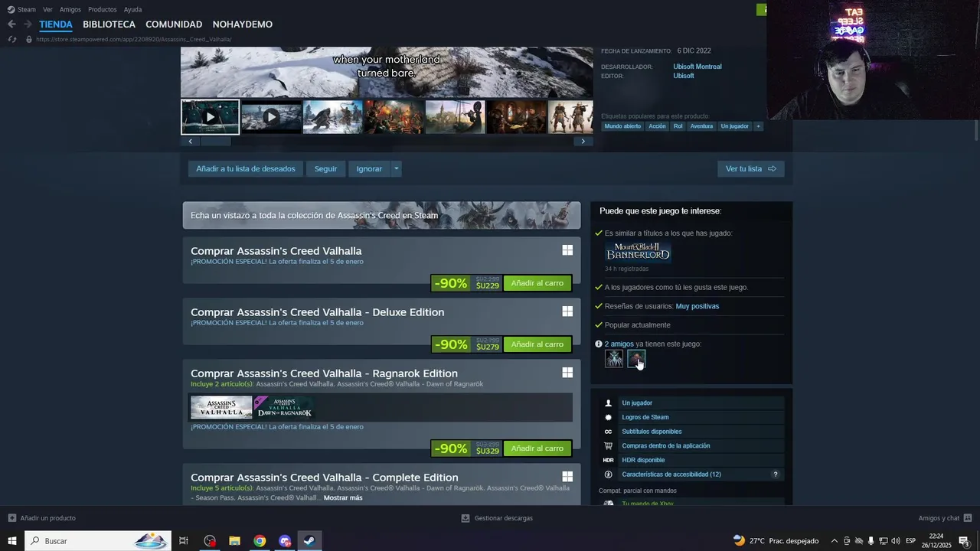Select the Acción tag
The width and height of the screenshot is (980, 551).
coord(657,126)
